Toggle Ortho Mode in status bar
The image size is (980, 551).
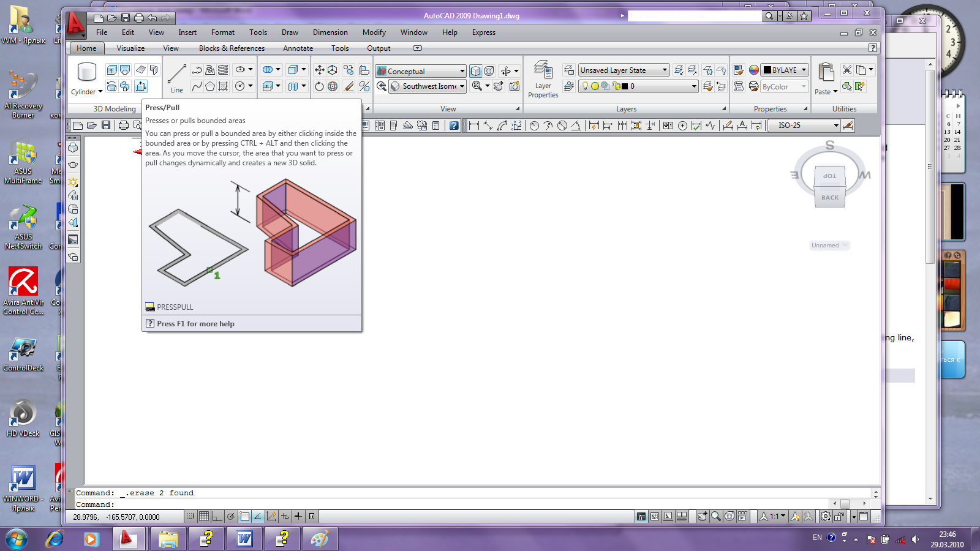click(x=217, y=517)
